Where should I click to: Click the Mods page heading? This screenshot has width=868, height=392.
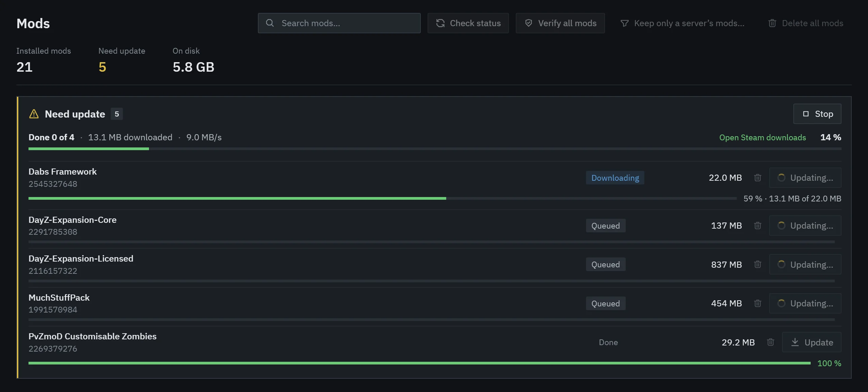(33, 23)
